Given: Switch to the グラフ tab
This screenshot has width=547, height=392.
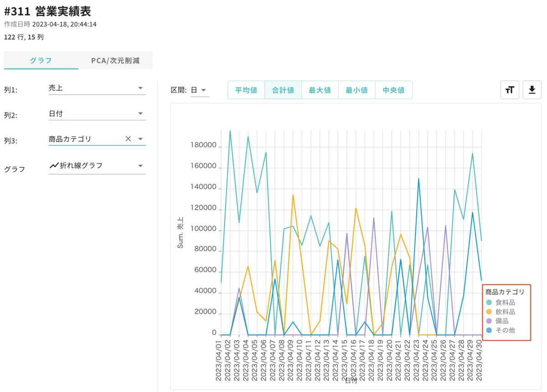Looking at the screenshot, I should (x=41, y=60).
